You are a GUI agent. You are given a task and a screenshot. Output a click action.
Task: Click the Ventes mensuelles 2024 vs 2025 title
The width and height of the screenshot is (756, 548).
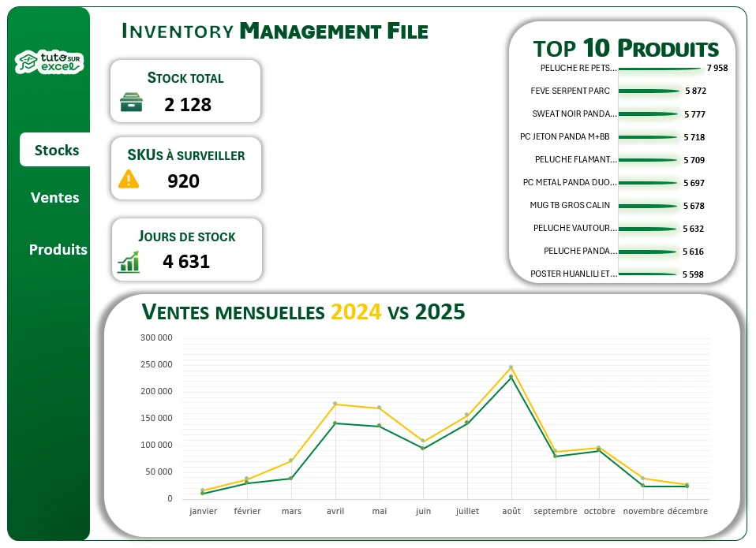pyautogui.click(x=303, y=311)
